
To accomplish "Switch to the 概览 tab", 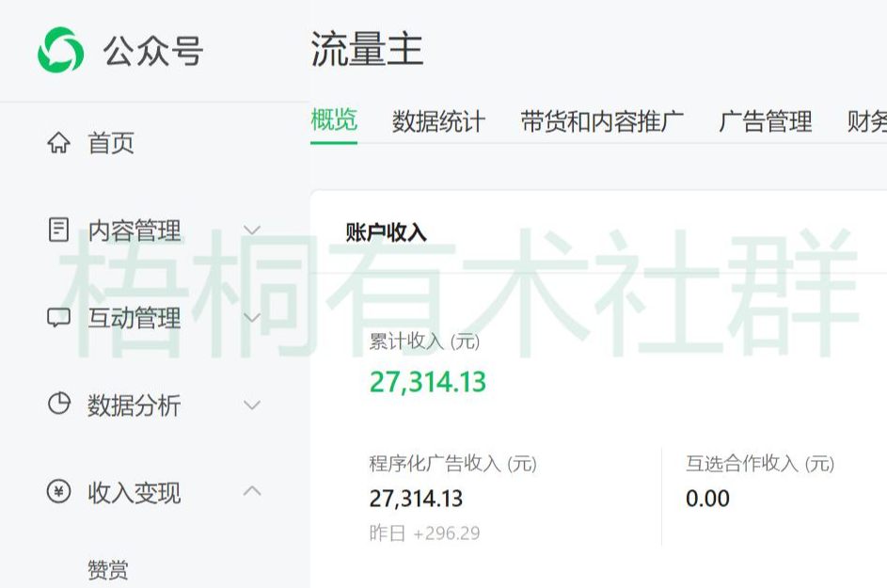I will 334,120.
